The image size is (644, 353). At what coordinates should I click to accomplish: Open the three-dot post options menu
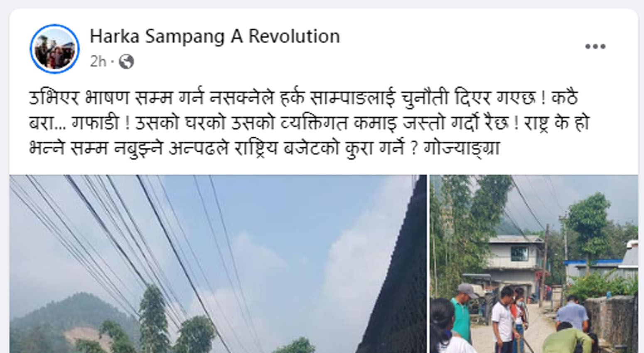click(595, 47)
